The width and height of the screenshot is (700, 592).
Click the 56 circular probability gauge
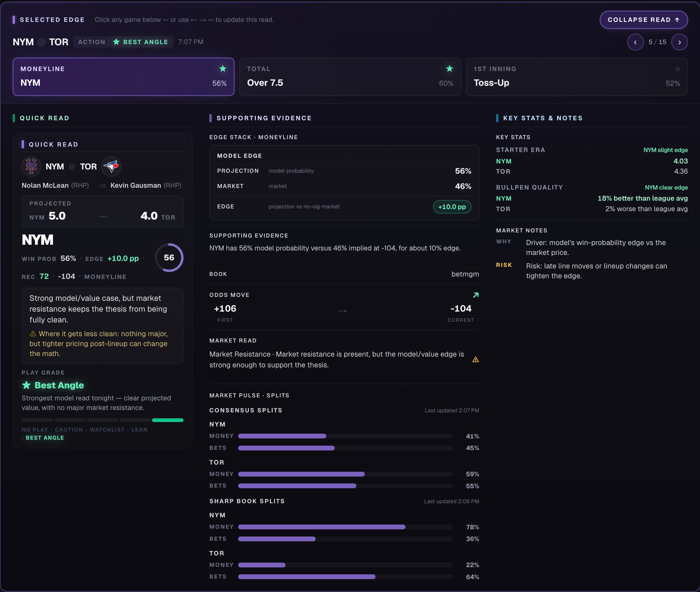[x=169, y=257]
